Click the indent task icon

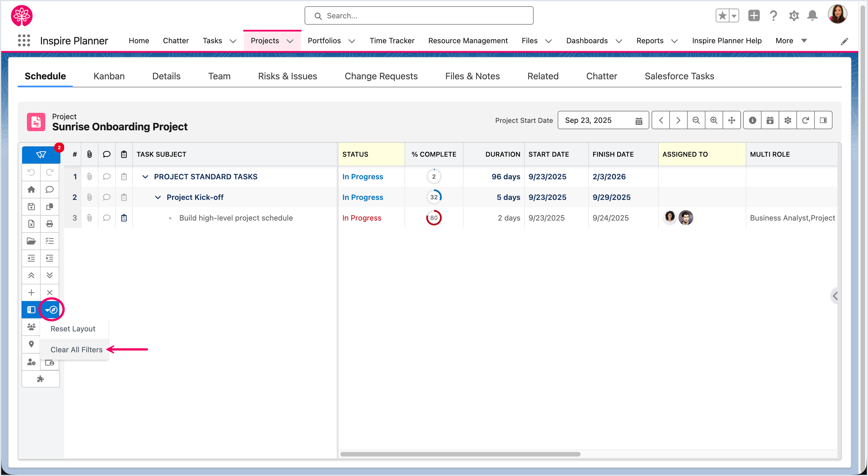50,258
